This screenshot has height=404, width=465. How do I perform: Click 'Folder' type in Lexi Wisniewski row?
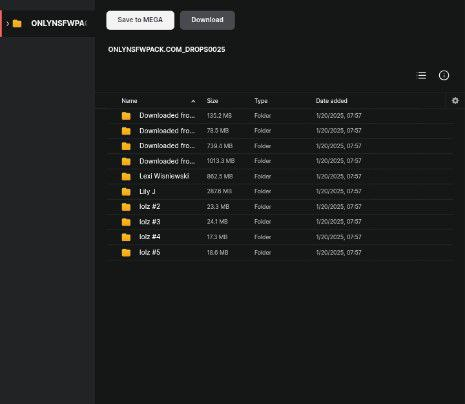click(x=263, y=176)
